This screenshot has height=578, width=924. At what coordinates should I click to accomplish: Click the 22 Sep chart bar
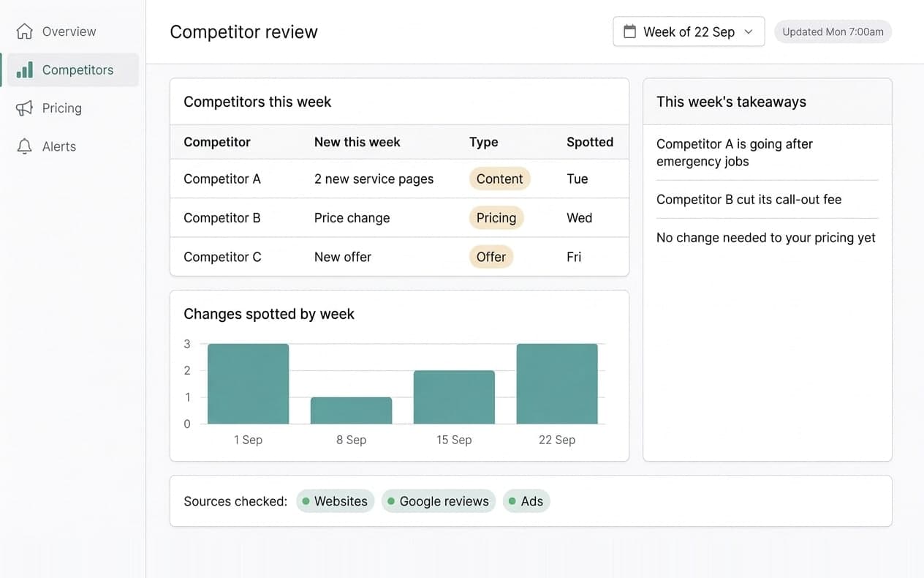point(557,383)
